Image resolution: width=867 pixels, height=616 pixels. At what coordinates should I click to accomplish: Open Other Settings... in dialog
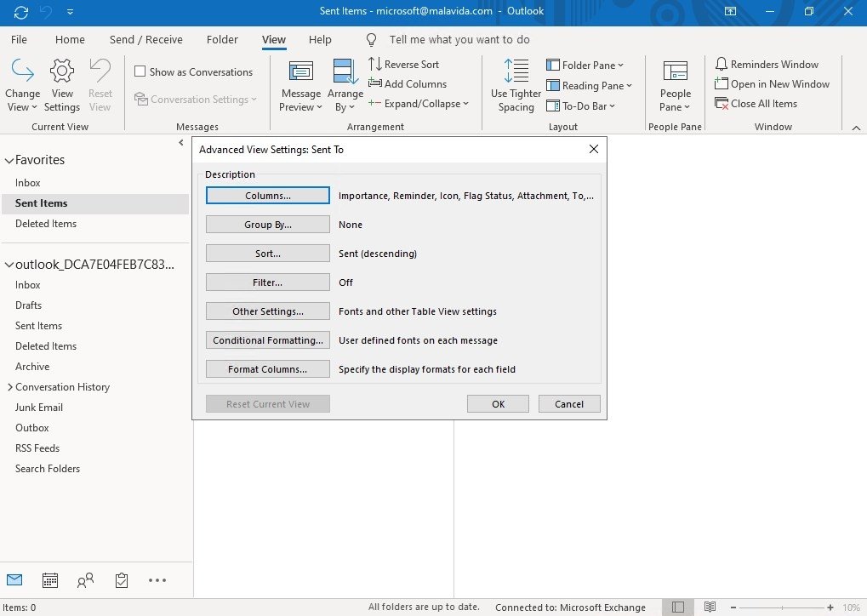click(x=268, y=311)
